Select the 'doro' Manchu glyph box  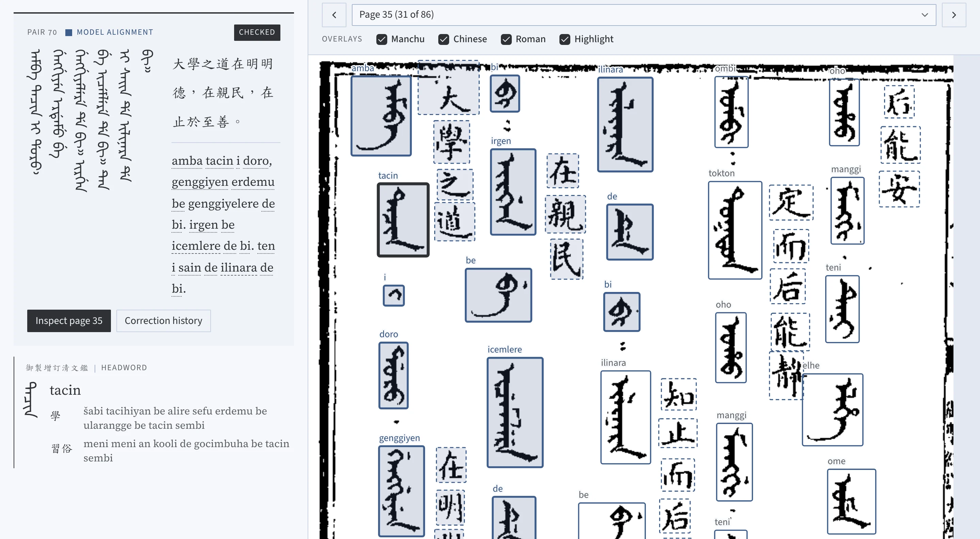point(393,375)
